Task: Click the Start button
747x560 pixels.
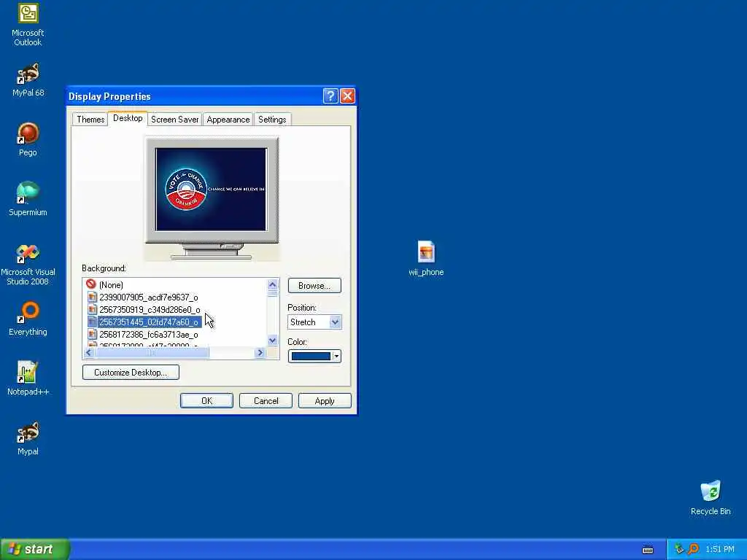Action: tap(35, 549)
